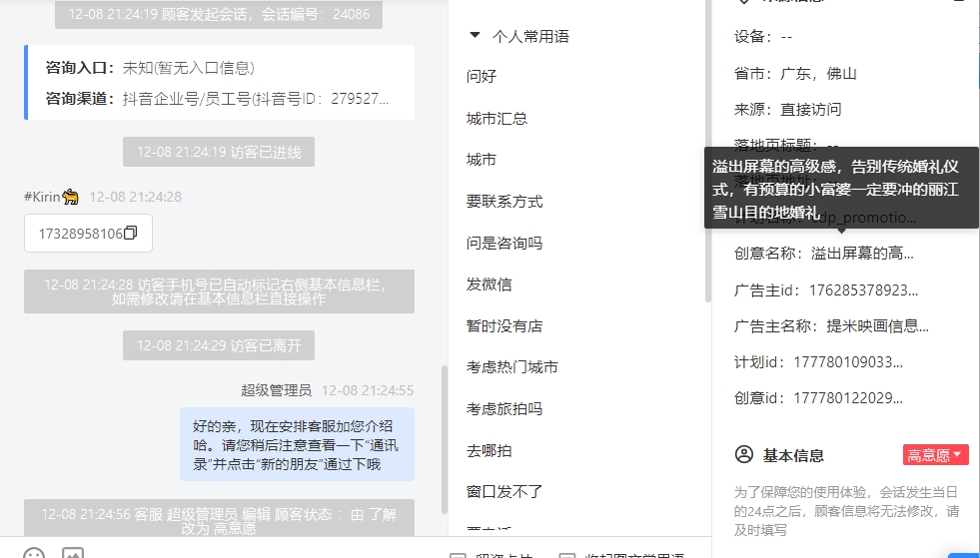
Task: Click the 溢出屏幕的高级感 tooltip text
Action: click(835, 190)
